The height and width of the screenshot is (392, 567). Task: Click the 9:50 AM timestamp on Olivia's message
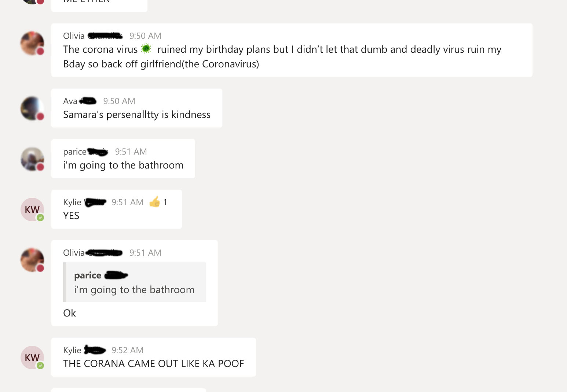(x=145, y=36)
